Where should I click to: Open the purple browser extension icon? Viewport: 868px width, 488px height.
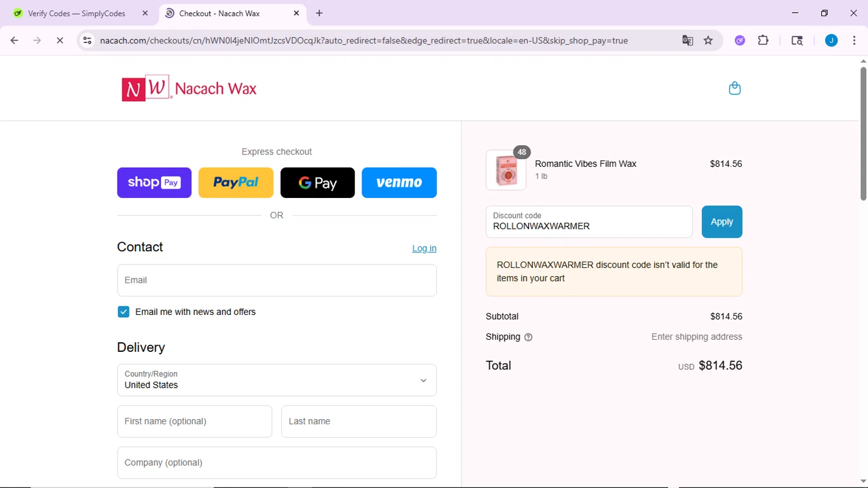[740, 41]
